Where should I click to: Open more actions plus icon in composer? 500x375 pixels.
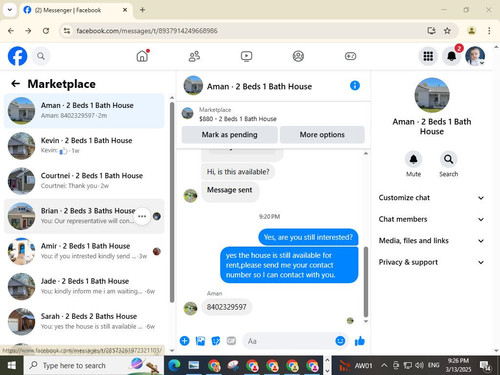(x=185, y=341)
